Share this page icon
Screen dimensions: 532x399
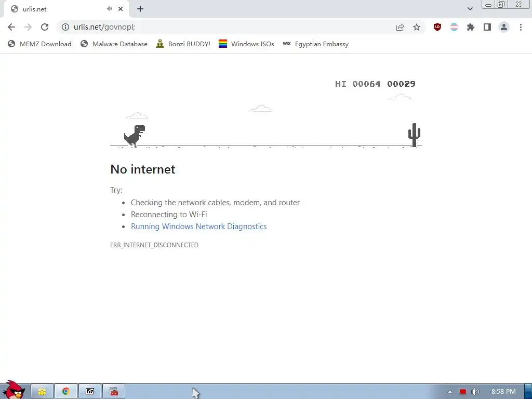click(x=400, y=27)
